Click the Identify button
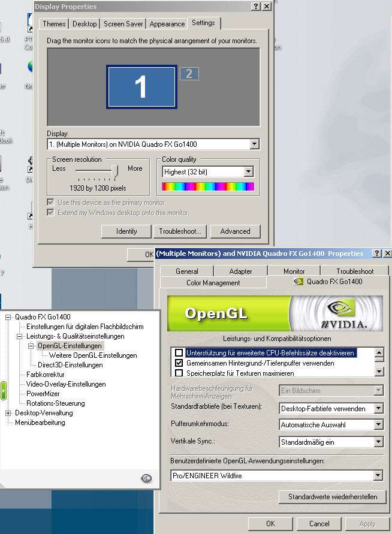This screenshot has height=534, width=392. pyautogui.click(x=126, y=231)
